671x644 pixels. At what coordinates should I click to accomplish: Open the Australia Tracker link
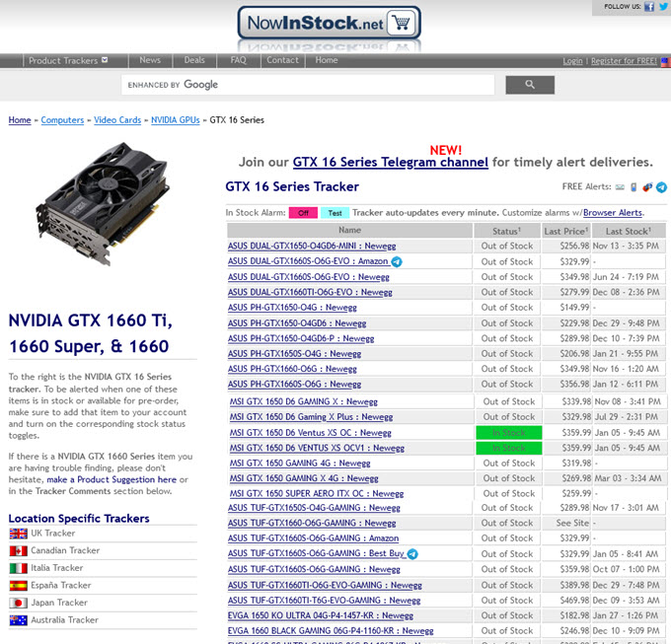click(64, 620)
